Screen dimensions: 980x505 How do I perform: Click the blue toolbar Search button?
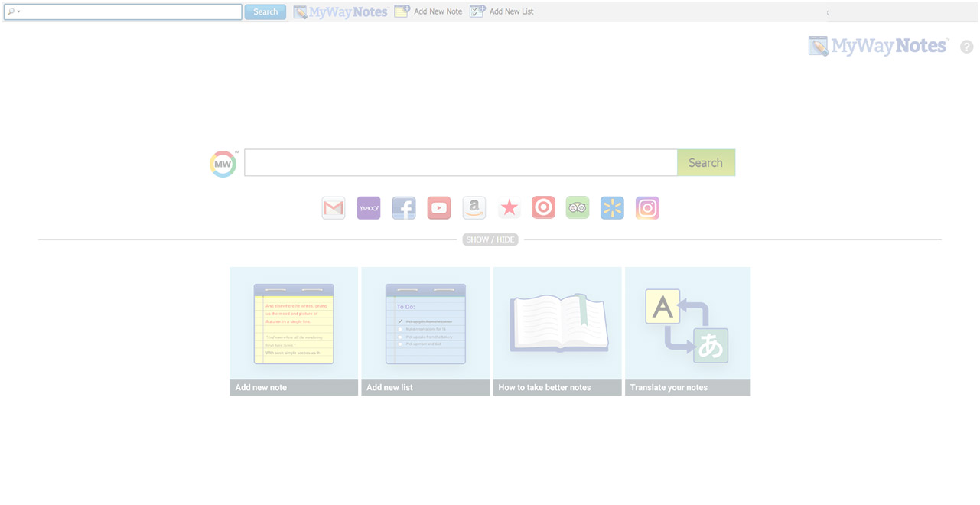click(265, 11)
